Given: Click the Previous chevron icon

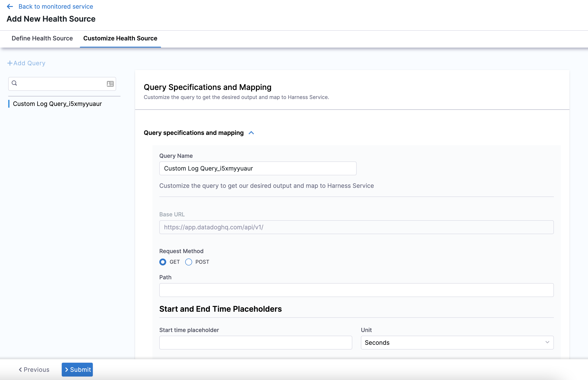Looking at the screenshot, I should point(20,370).
